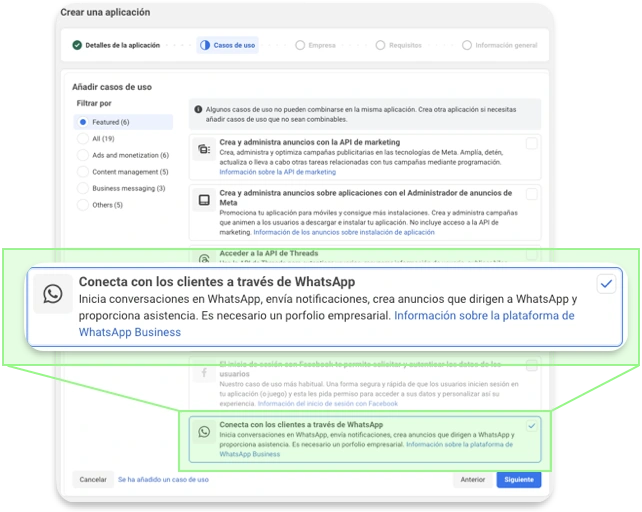Viewport: 642px width, 512px height.
Task: Select the Others (5) filter
Action: pos(100,205)
